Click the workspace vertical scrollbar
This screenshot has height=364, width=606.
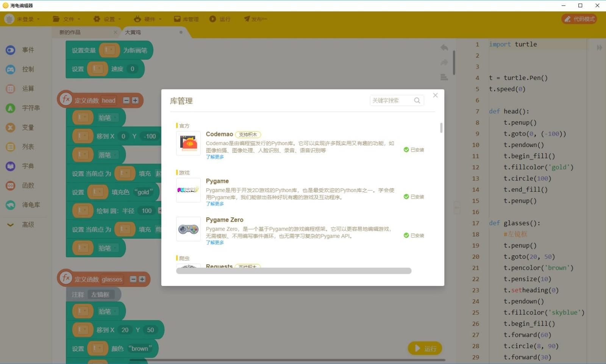[454, 63]
